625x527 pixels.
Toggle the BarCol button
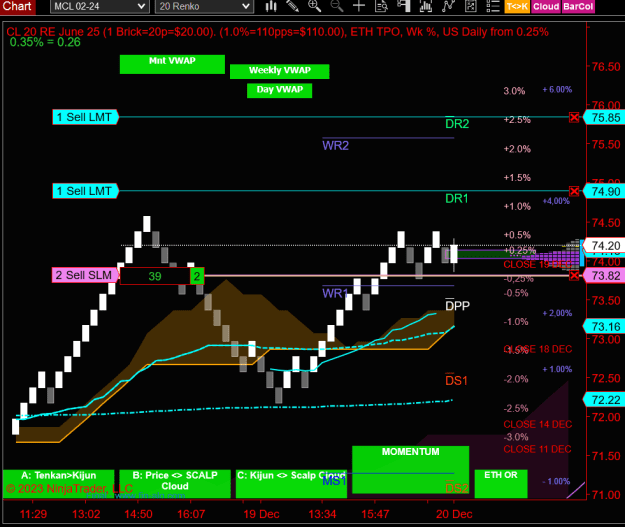pos(578,6)
